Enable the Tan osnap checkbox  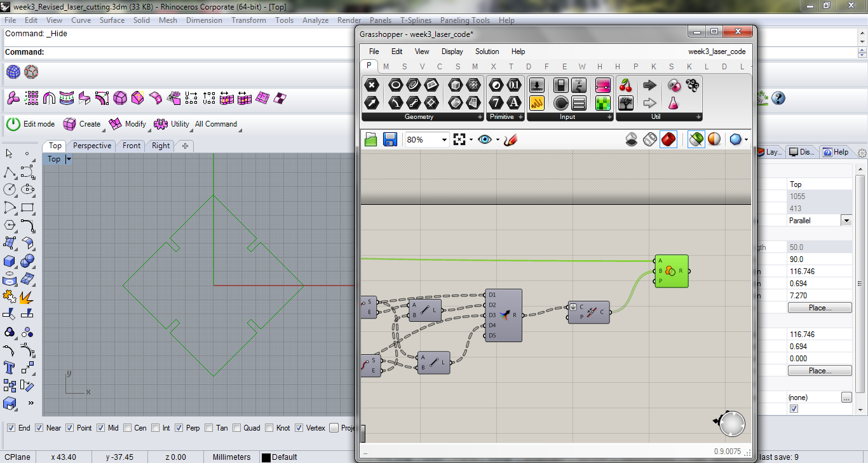tap(209, 428)
